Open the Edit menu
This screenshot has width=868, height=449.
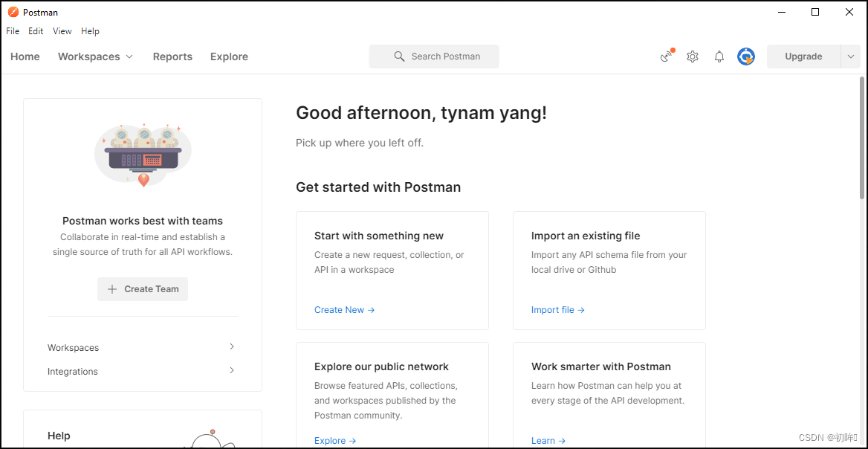pos(36,31)
